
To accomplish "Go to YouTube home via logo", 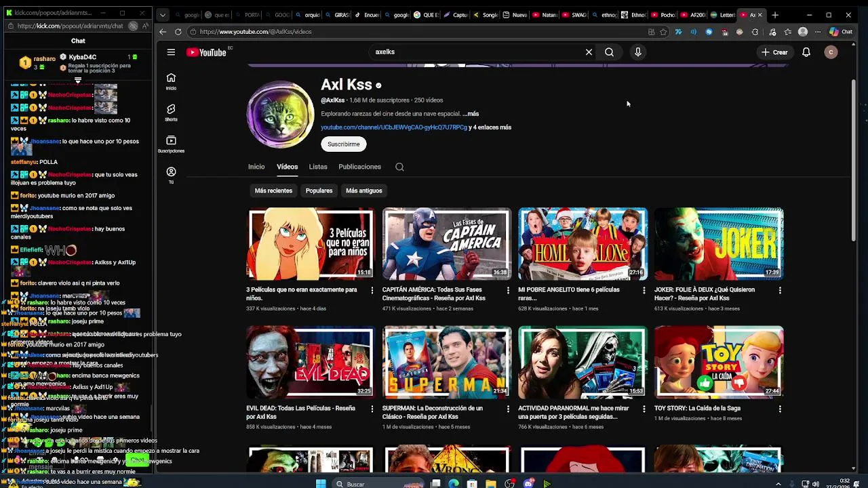I will [x=206, y=52].
